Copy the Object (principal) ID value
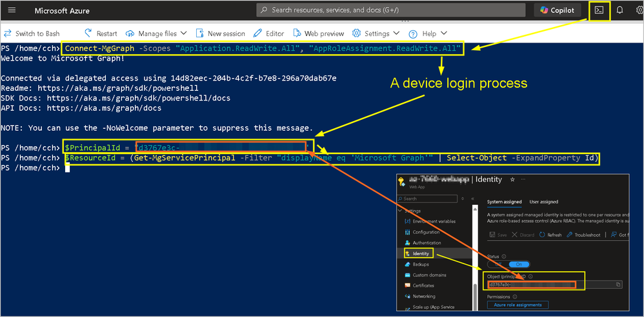Screen dimensions: 644x317 (x=618, y=285)
